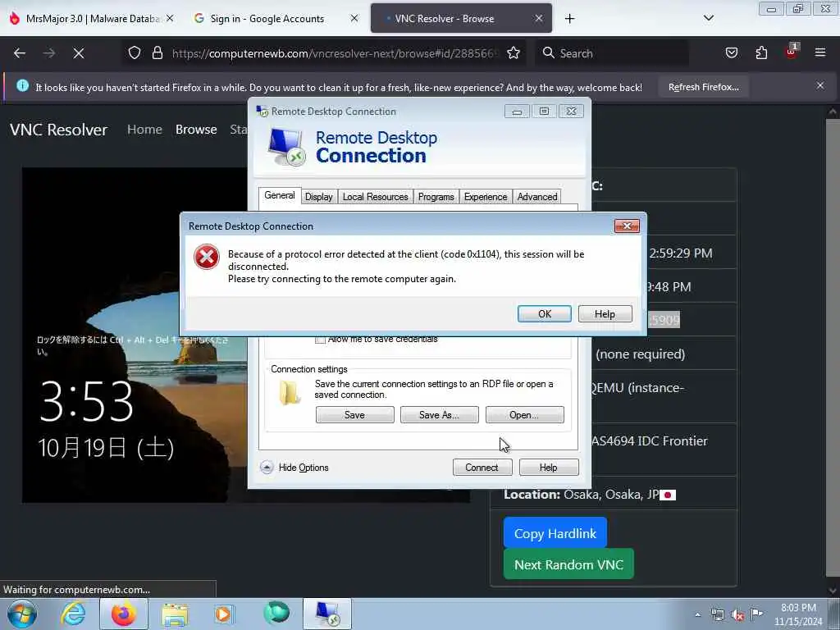This screenshot has height=630, width=840.
Task: Toggle Allow me to save credentials checkbox
Action: [x=321, y=340]
